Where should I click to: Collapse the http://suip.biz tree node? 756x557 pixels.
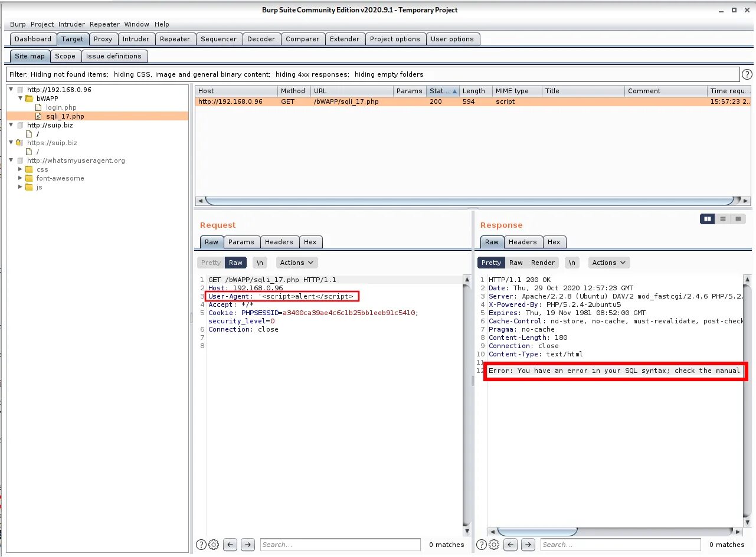11,125
